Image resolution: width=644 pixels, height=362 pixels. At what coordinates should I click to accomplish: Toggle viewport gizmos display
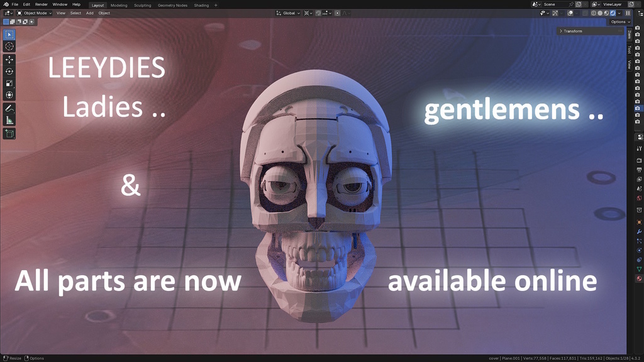pos(555,13)
